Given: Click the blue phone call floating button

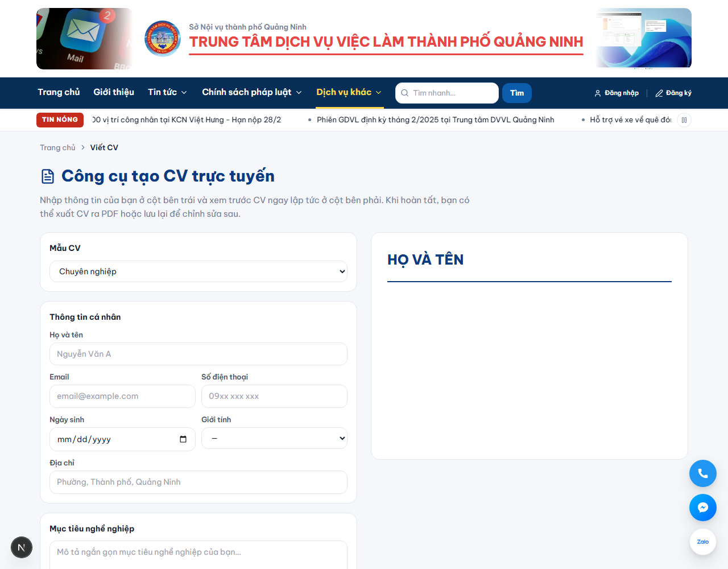Looking at the screenshot, I should tap(703, 473).
